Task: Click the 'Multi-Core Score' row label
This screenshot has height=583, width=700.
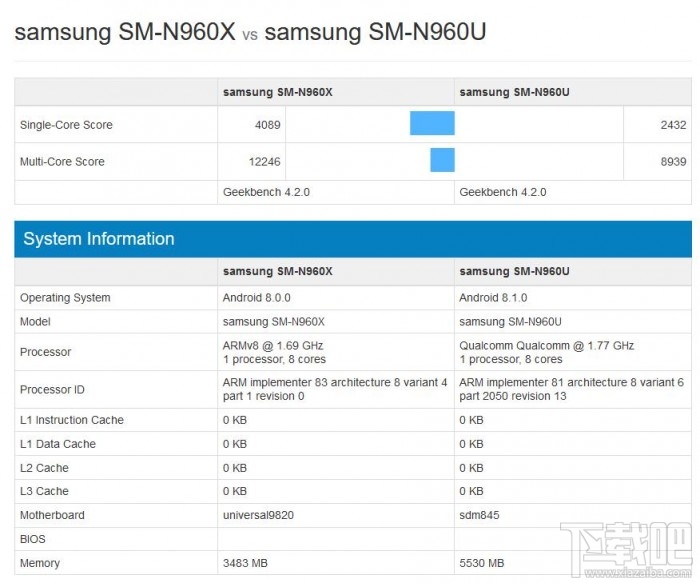Action: point(62,162)
